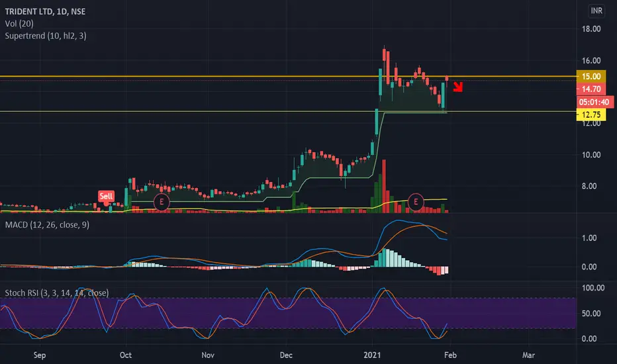Select the Supertrend (10, hl2, 3) label

pyautogui.click(x=46, y=36)
